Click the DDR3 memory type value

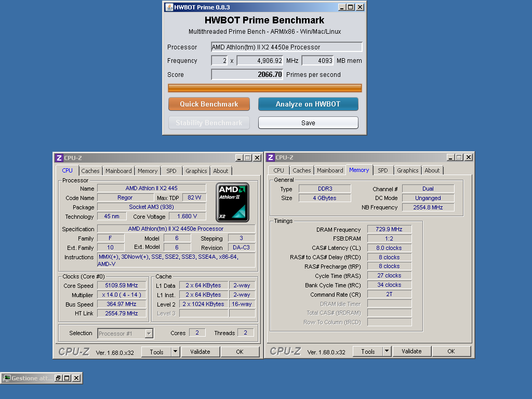325,189
